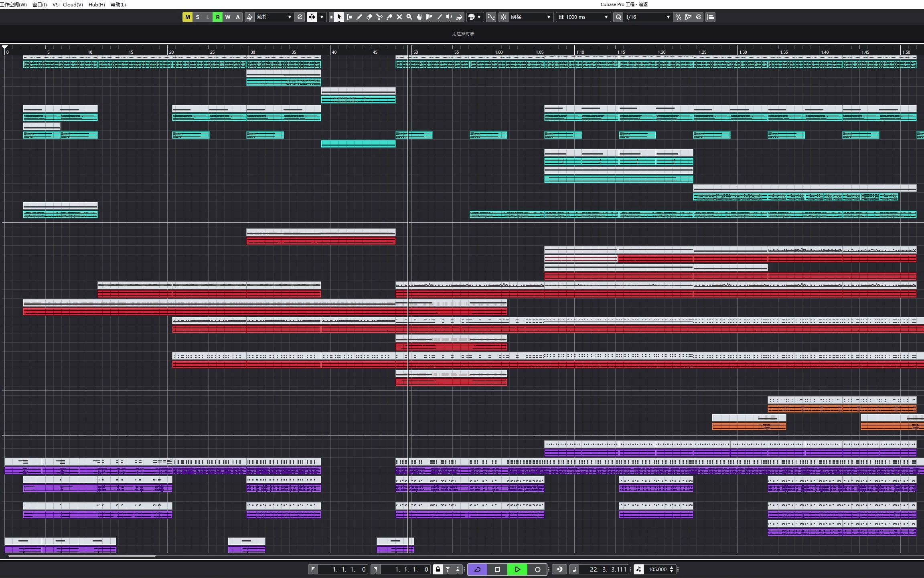This screenshot has height=578, width=924.
Task: Open the color selector dropdown arrow
Action: pos(479,17)
